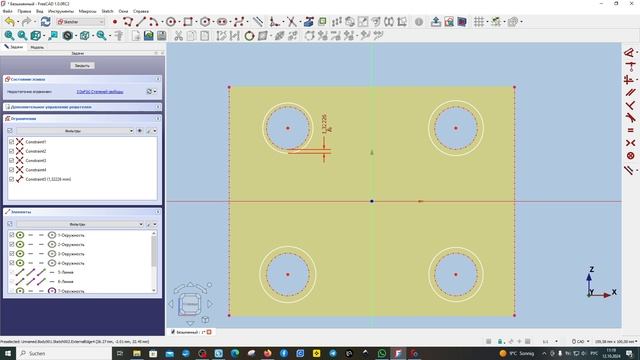
Task: Click the parallel constraint icon in right toolbar
Action: tap(630, 92)
